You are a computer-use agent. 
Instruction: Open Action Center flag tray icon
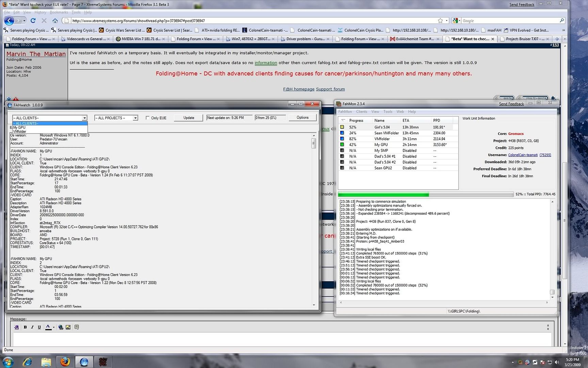(542, 362)
